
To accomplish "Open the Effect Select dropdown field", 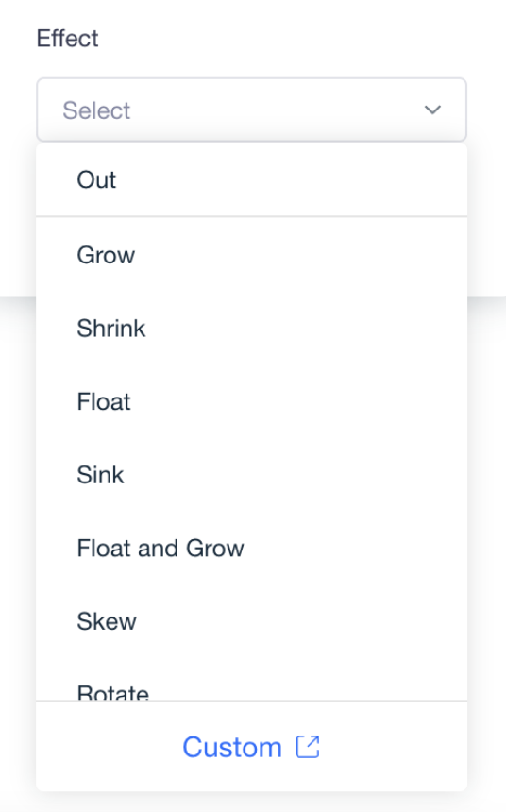I will (x=252, y=110).
